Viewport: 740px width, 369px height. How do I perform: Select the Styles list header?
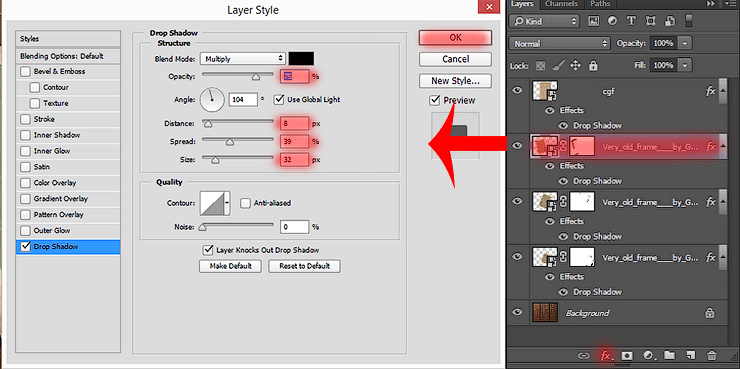tap(68, 39)
